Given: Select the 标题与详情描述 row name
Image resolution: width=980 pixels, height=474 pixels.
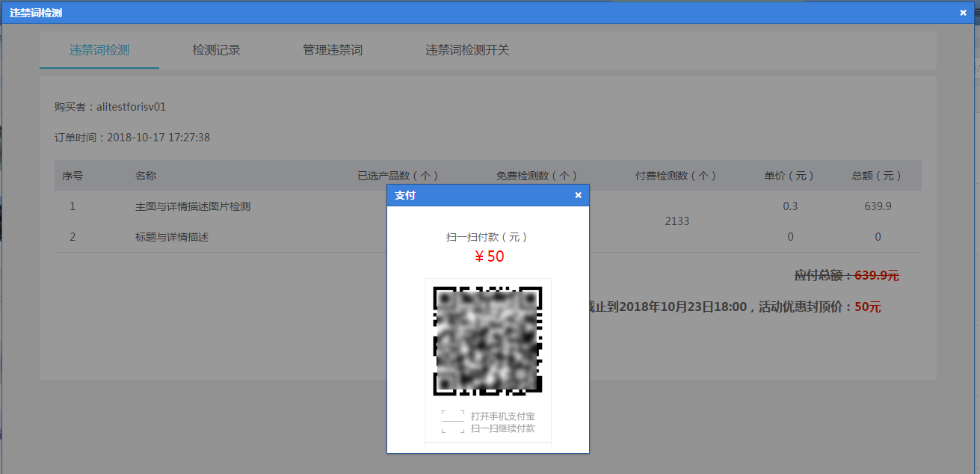Looking at the screenshot, I should pyautogui.click(x=172, y=237).
